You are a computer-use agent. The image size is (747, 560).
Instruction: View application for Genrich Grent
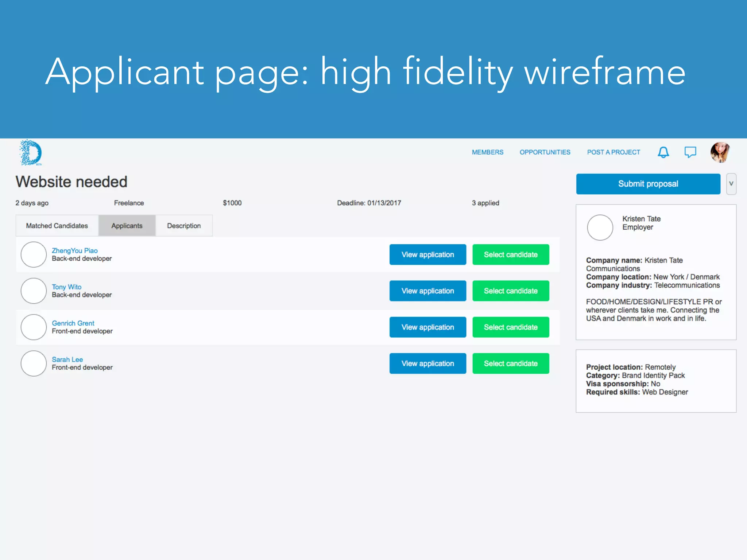click(427, 327)
